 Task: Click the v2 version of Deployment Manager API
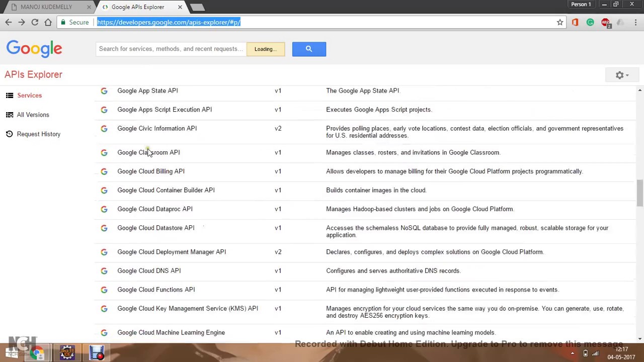278,252
